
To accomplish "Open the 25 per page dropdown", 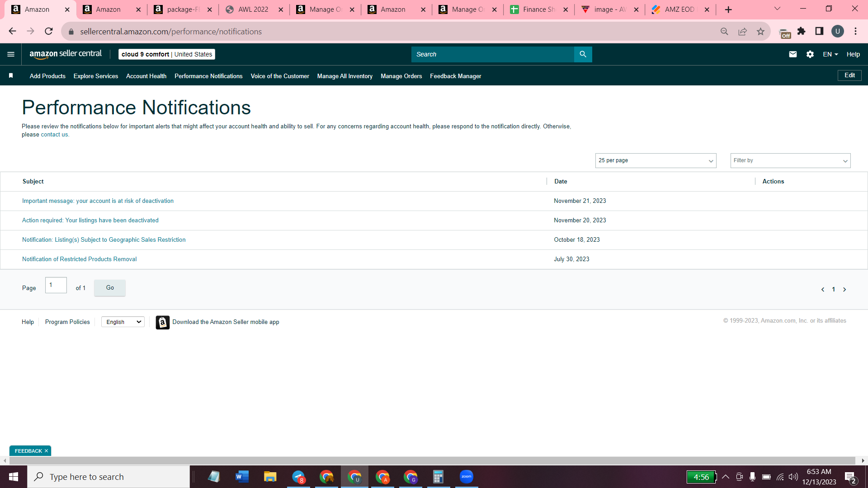I will coord(656,160).
